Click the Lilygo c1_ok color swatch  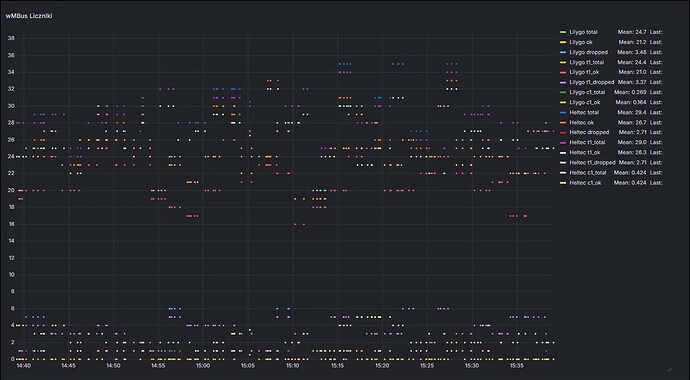pos(563,102)
